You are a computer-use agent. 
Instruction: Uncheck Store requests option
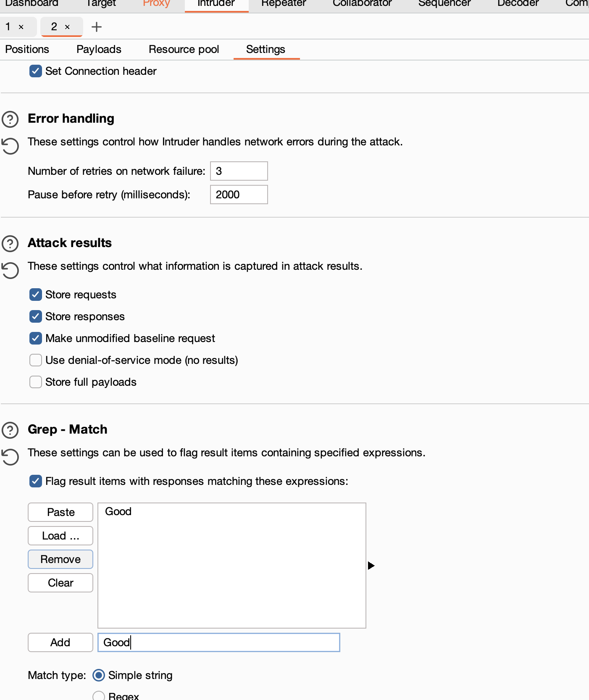pyautogui.click(x=36, y=295)
